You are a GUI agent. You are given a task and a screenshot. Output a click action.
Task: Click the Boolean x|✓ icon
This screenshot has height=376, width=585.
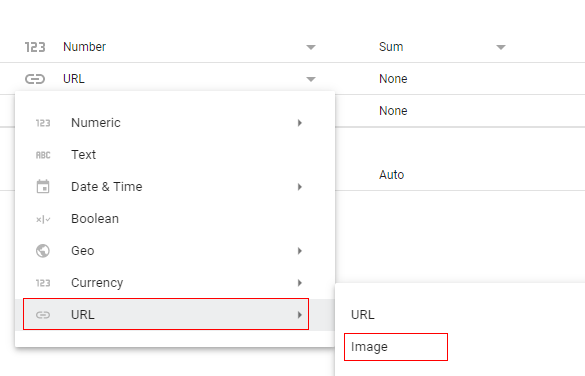coord(43,219)
